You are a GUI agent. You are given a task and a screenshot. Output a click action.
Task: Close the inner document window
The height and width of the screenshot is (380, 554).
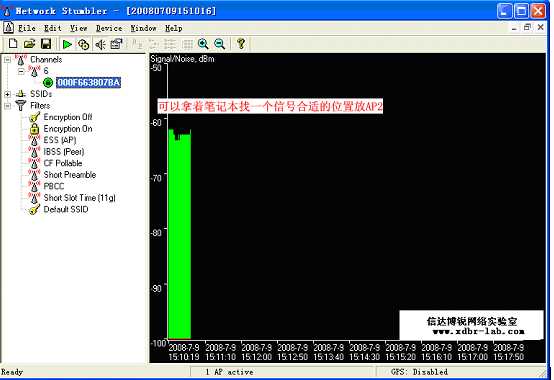pyautogui.click(x=540, y=27)
